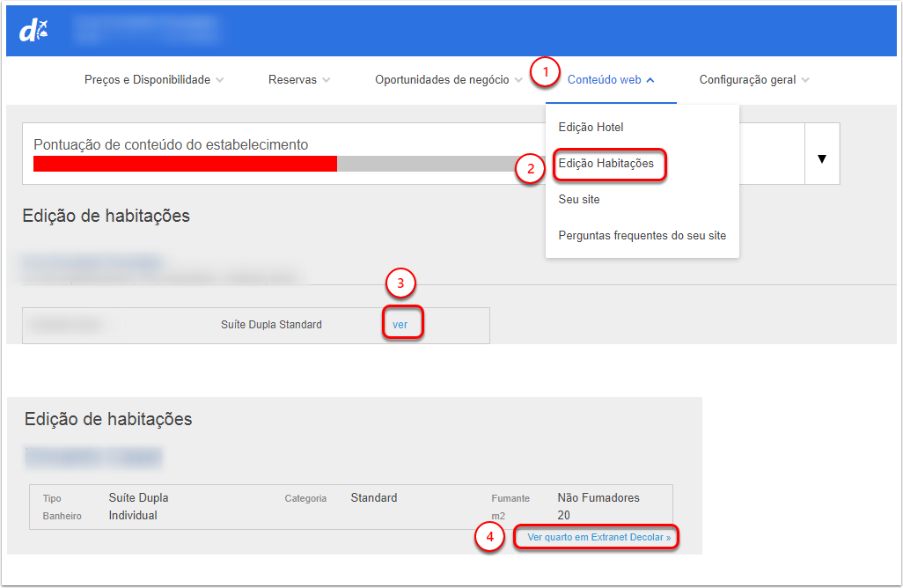
Task: Choose Edição Habitações menu entry
Action: [606, 164]
